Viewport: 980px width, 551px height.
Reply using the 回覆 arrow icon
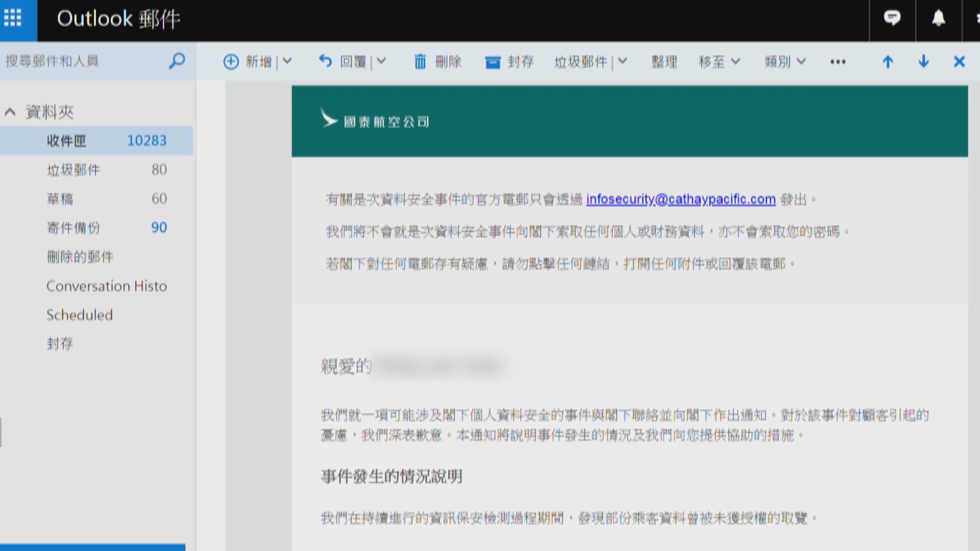click(325, 61)
